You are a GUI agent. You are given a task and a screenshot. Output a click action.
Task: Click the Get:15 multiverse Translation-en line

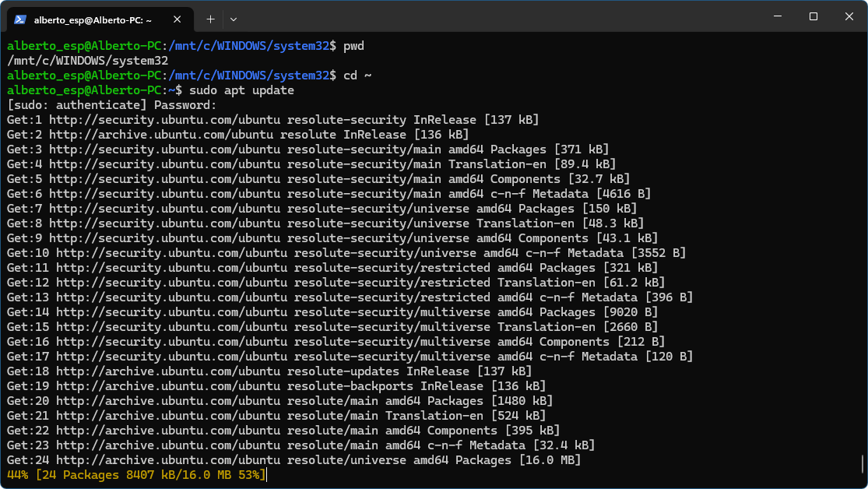coord(332,327)
